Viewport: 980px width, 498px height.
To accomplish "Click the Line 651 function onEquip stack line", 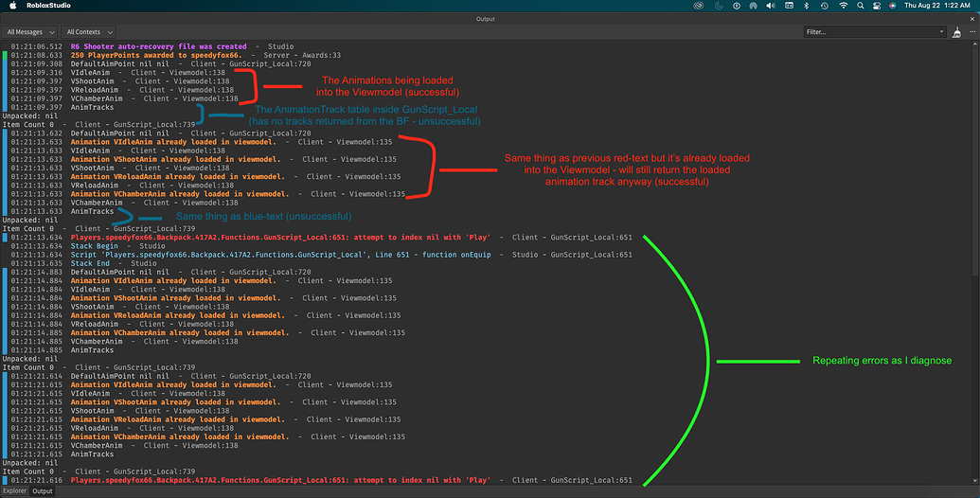I will click(321, 255).
